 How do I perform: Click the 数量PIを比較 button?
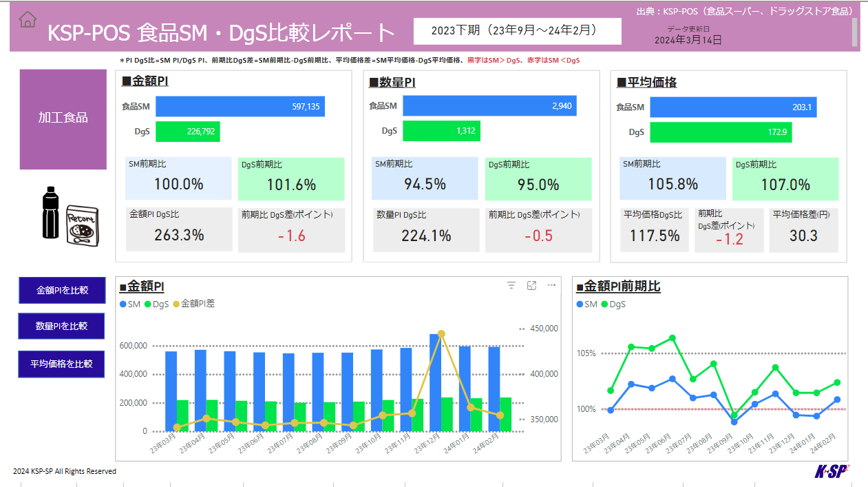[62, 326]
